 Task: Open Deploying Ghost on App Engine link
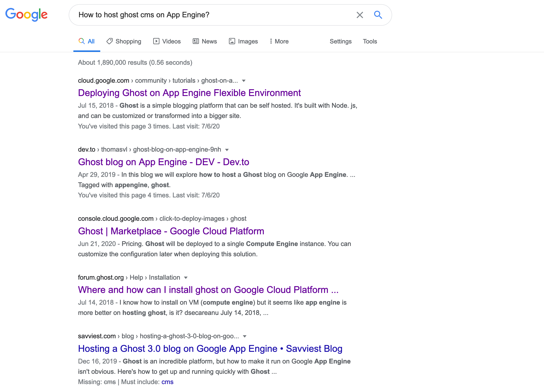tap(189, 93)
